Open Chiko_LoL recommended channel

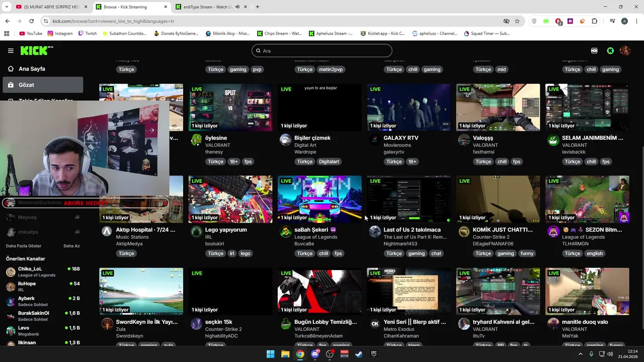point(43,272)
